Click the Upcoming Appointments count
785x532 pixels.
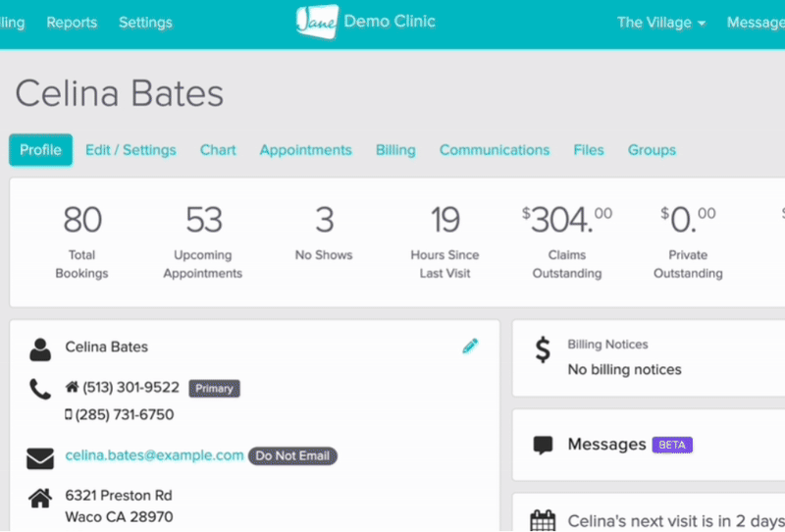click(x=203, y=221)
